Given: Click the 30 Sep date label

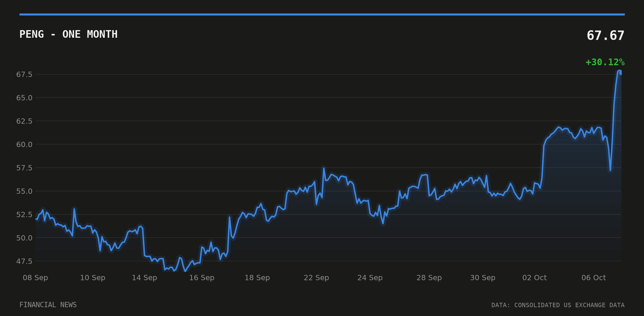Looking at the screenshot, I should point(483,278).
